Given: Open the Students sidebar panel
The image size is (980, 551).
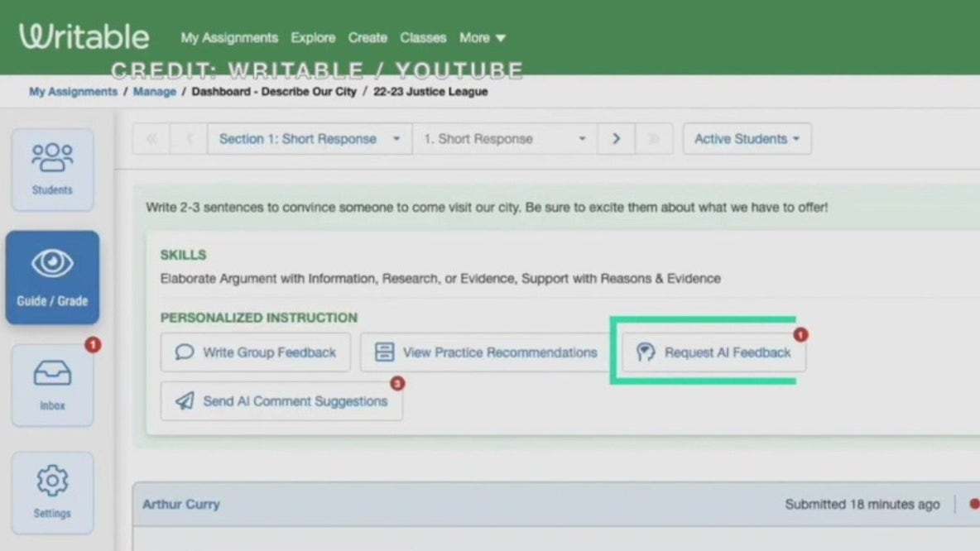Looking at the screenshot, I should click(52, 169).
